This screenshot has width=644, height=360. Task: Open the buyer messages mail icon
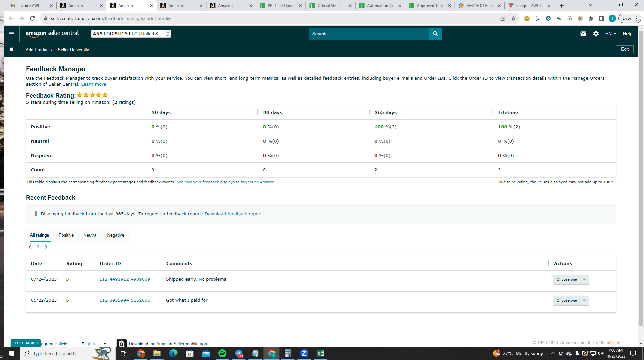[583, 34]
